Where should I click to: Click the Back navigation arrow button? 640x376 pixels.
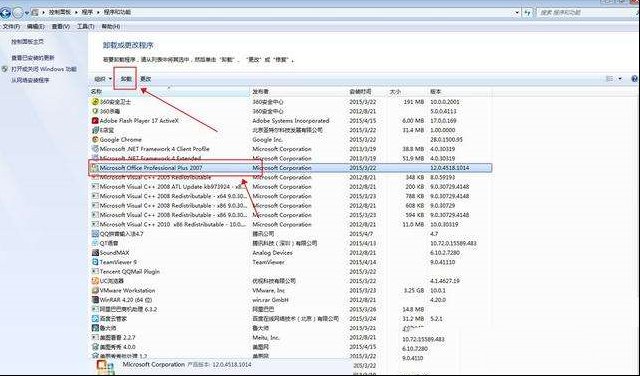click(5, 13)
